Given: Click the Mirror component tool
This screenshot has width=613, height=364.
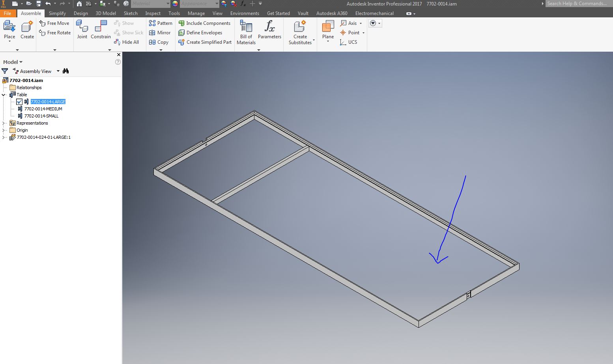Looking at the screenshot, I should tap(160, 33).
